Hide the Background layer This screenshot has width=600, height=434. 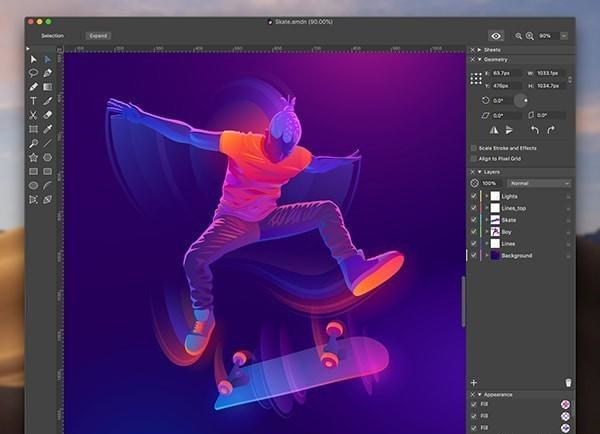coord(474,256)
